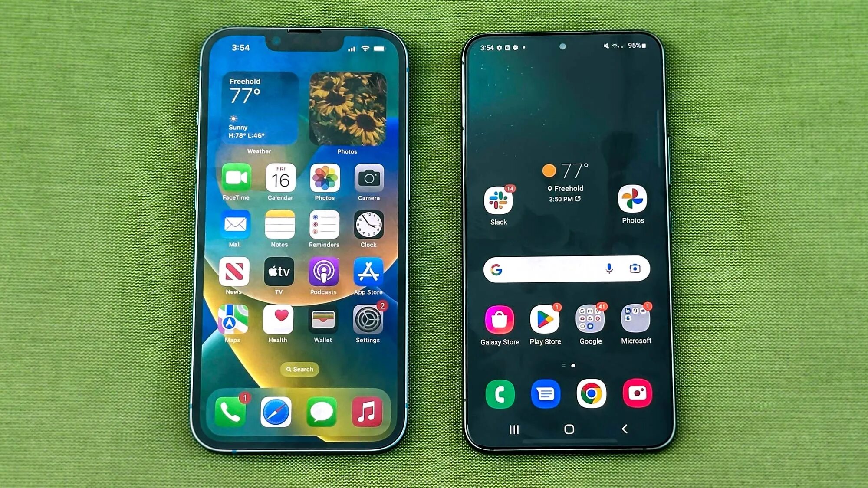
Task: Open Chrome browser on Android
Action: pyautogui.click(x=590, y=393)
